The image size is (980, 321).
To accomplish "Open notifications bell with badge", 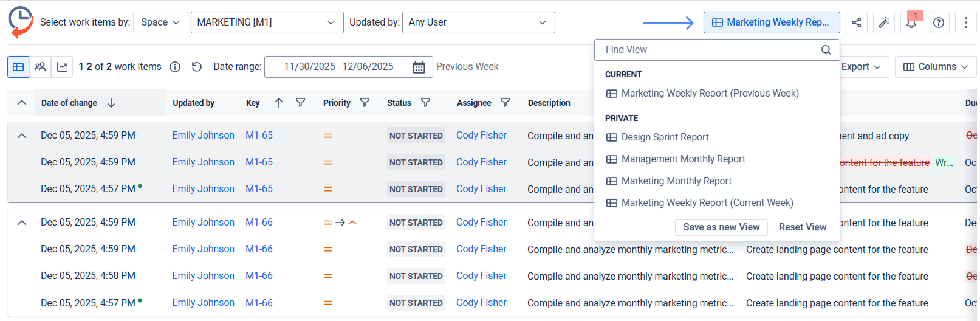I will tap(911, 23).
